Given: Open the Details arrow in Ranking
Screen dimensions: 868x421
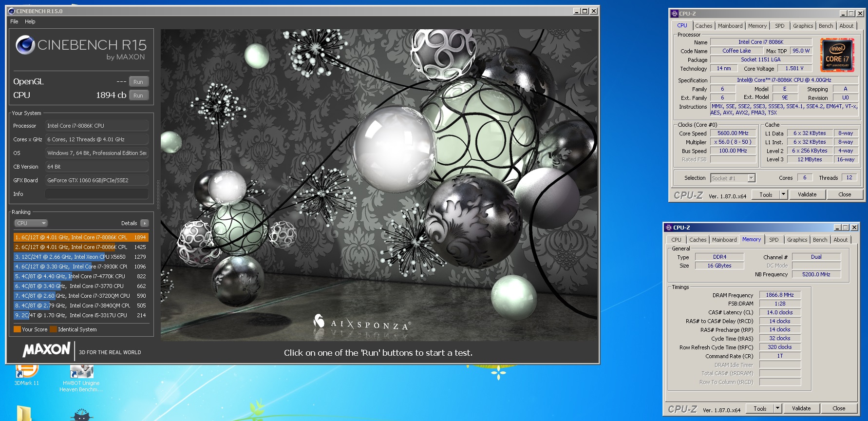Looking at the screenshot, I should [144, 223].
